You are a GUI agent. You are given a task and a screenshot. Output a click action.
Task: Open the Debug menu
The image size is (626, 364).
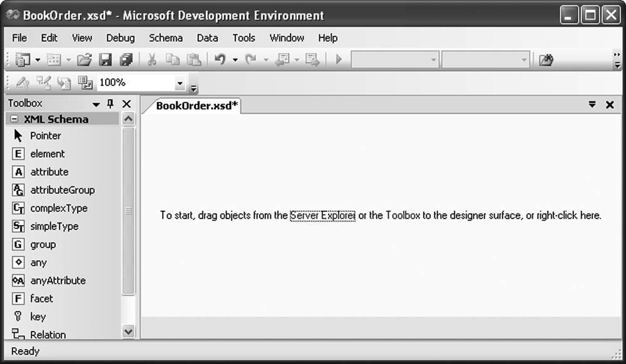(120, 38)
